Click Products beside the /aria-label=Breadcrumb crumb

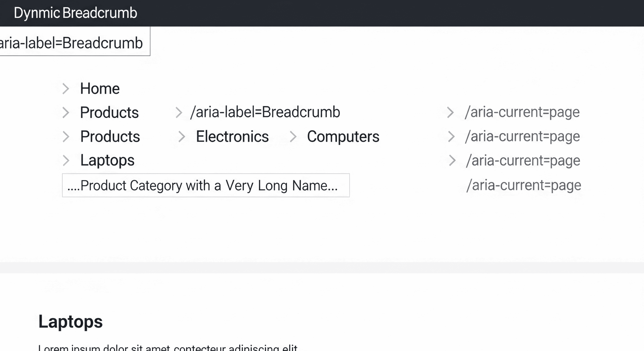[x=109, y=112]
